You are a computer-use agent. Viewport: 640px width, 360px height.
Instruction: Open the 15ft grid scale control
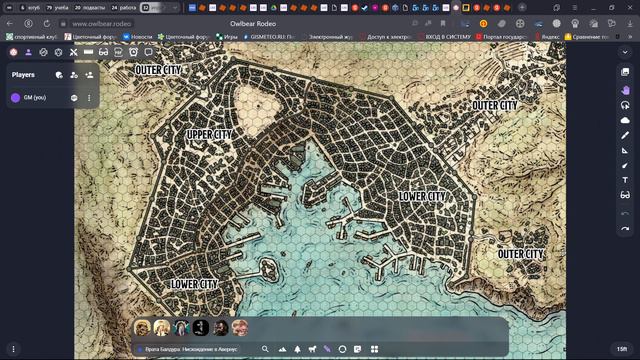(x=622, y=349)
